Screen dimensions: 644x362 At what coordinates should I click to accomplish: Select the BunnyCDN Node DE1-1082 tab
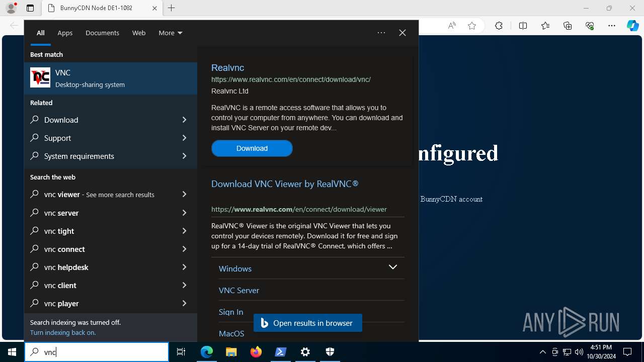tap(102, 8)
